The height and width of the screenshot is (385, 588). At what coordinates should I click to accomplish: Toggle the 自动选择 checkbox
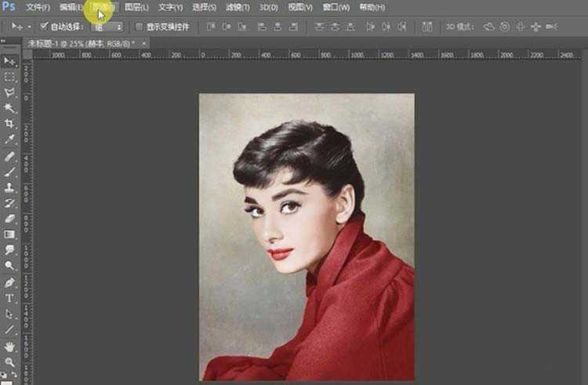44,27
